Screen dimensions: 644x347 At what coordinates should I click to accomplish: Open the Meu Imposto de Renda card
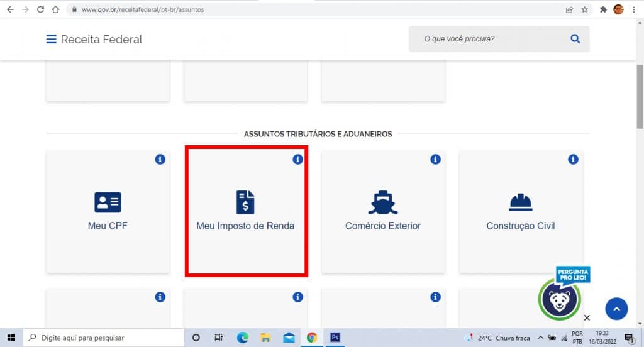pyautogui.click(x=246, y=211)
